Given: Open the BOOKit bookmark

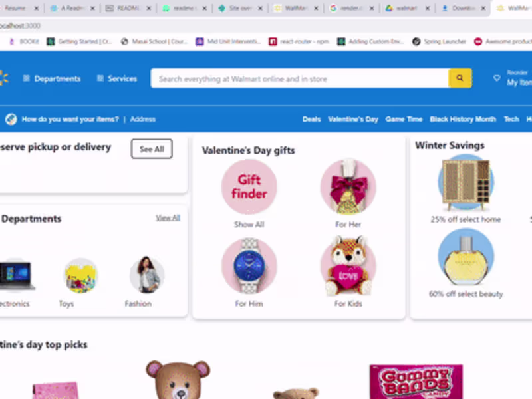Looking at the screenshot, I should pos(25,41).
